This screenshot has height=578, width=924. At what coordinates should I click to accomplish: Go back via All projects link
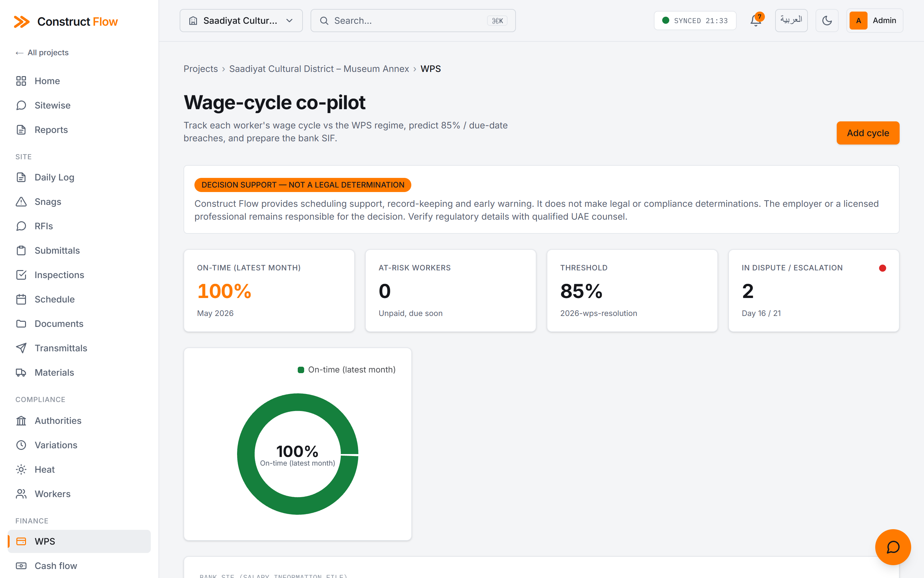[x=42, y=53]
